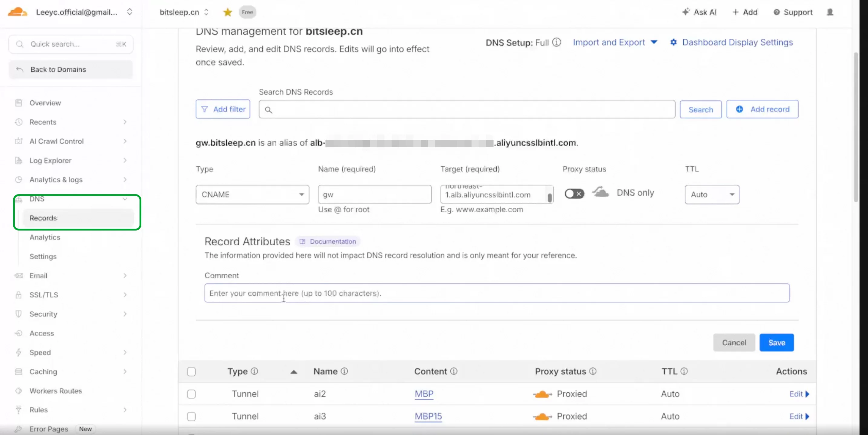The height and width of the screenshot is (435, 868).
Task: Check the ai2 Tunnel record checkbox
Action: [191, 394]
